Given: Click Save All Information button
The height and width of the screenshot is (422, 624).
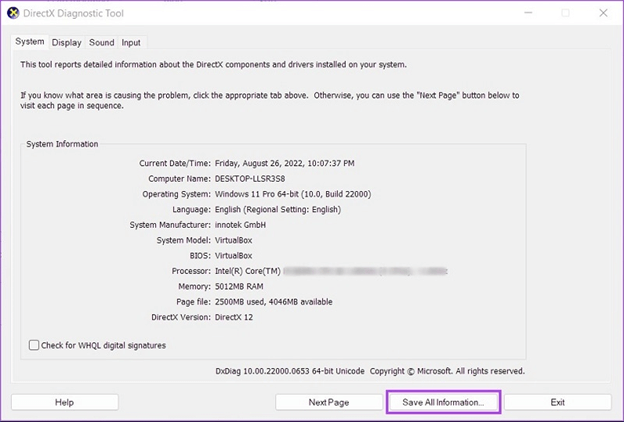Looking at the screenshot, I should tap(443, 402).
